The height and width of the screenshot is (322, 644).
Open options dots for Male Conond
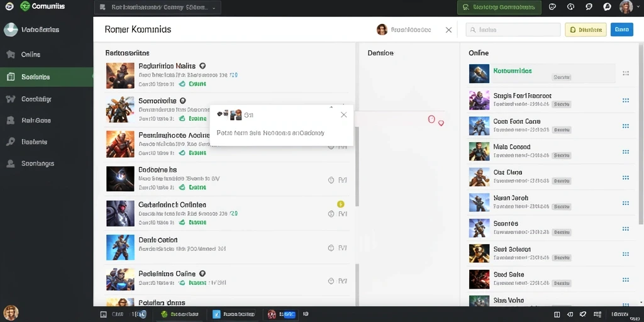tap(626, 152)
